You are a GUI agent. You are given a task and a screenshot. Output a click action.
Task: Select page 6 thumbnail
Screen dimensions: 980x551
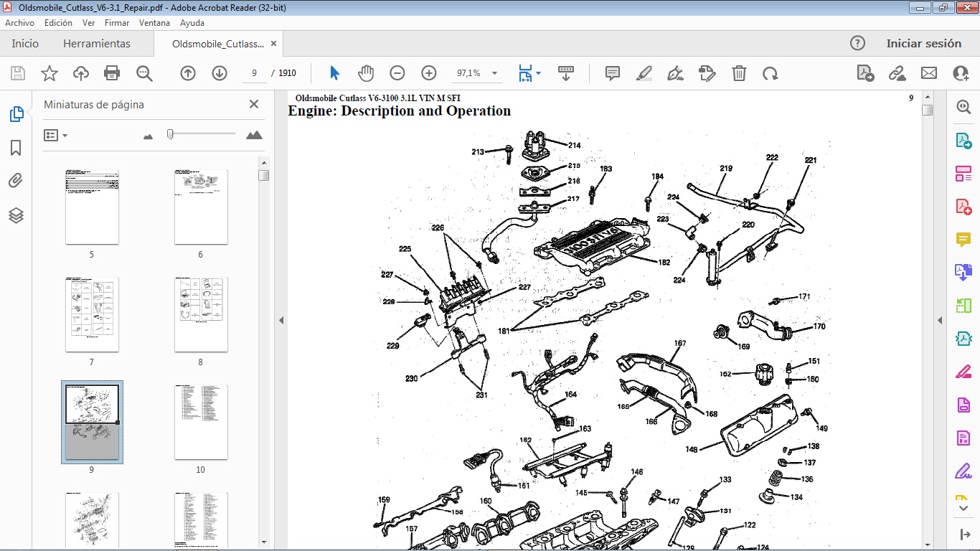click(201, 207)
